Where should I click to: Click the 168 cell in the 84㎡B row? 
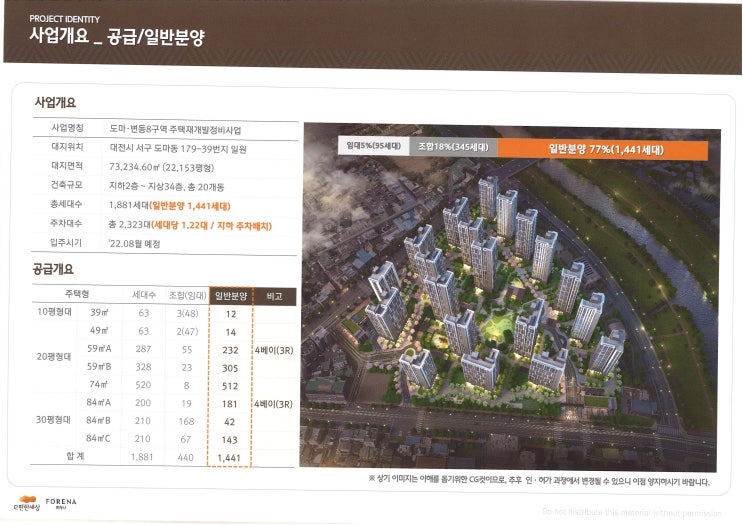point(186,421)
